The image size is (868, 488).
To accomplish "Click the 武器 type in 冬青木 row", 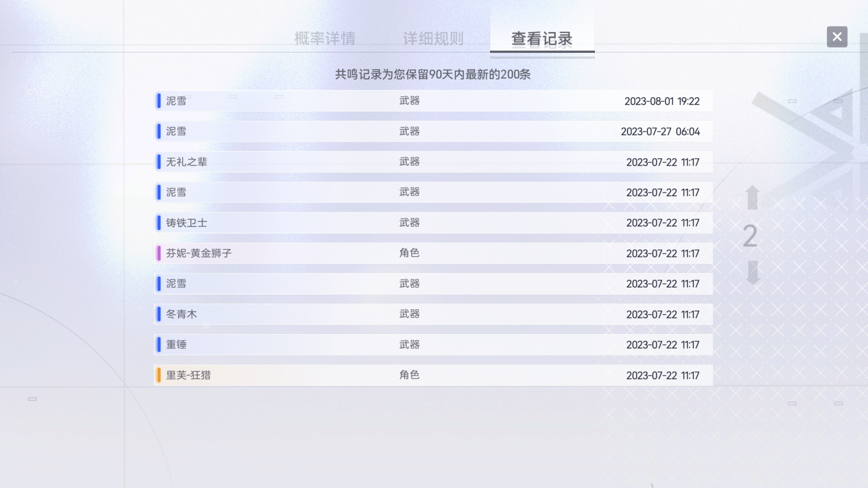I will click(410, 314).
